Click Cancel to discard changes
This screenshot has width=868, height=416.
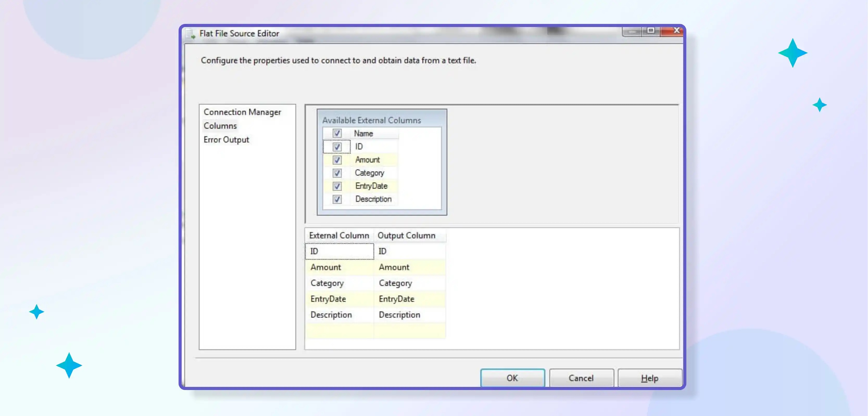581,378
